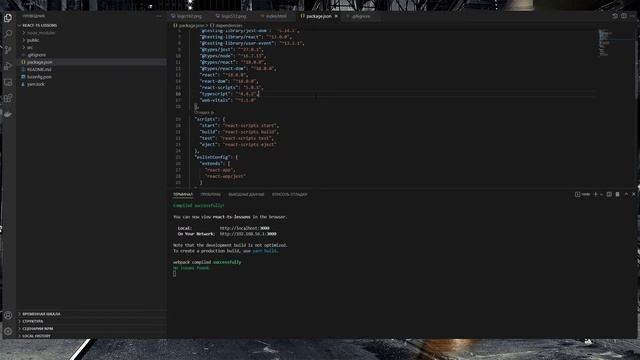This screenshot has height=360, width=640.
Task: Click the "eslintConfig" key line
Action: (x=216, y=157)
